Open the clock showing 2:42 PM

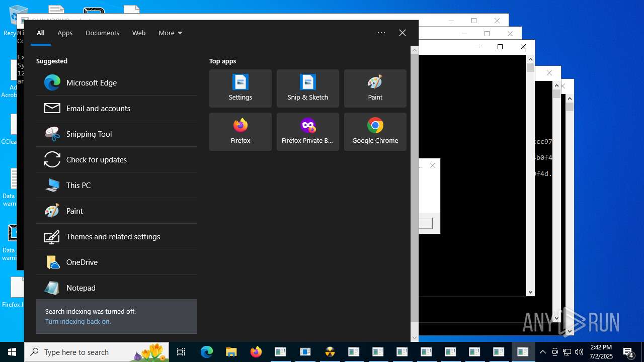(x=601, y=352)
